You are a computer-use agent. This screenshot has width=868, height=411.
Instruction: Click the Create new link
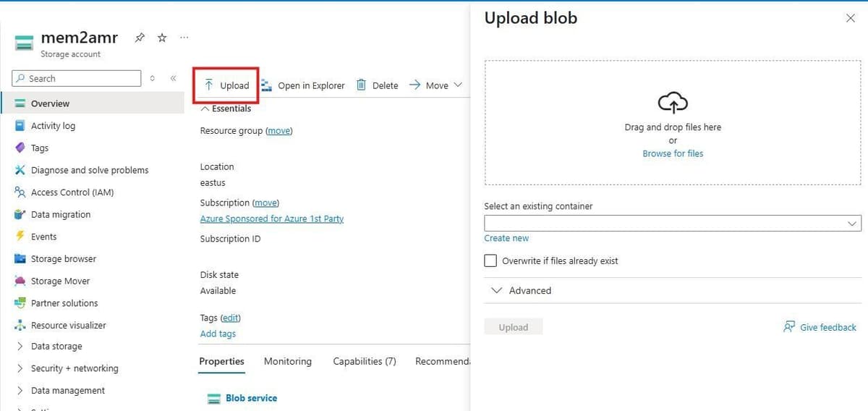pos(506,238)
